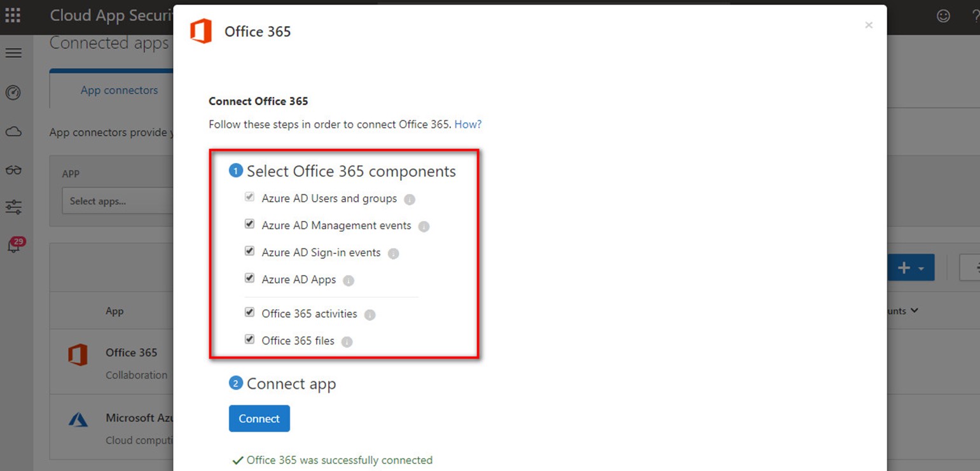Click the Collaboration label under Office 365
The height and width of the screenshot is (471, 980).
coord(137,376)
